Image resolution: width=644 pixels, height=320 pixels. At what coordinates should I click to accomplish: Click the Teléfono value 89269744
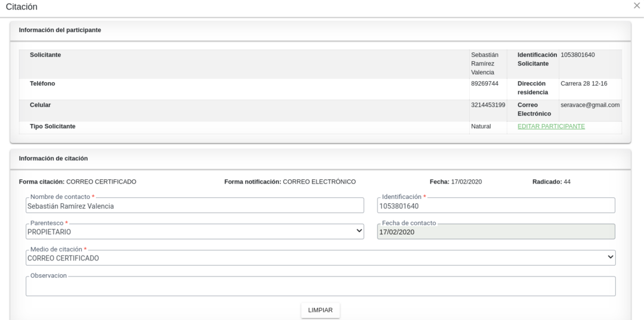pyautogui.click(x=484, y=83)
